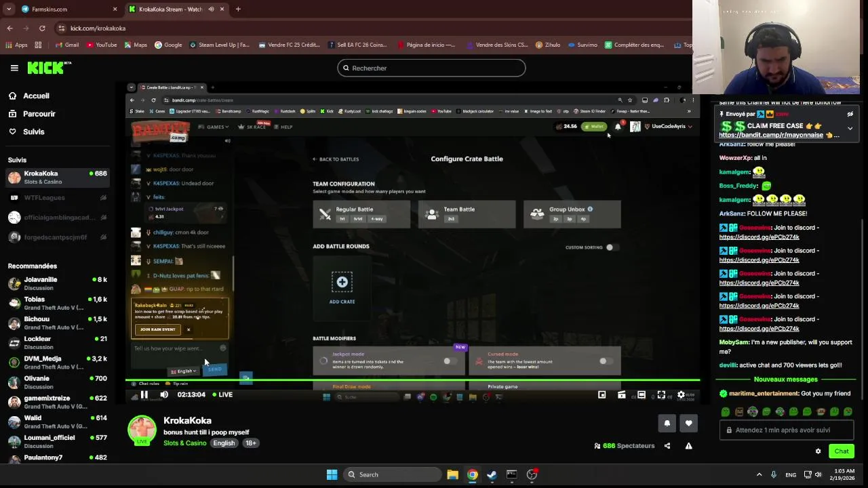868x488 pixels.
Task: Open a new browser tab
Action: pos(238,9)
